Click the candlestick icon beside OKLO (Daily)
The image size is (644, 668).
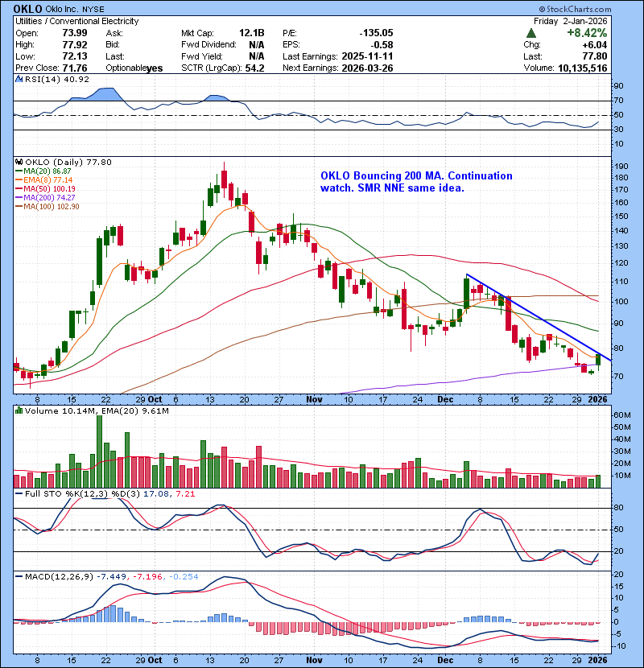[x=19, y=163]
